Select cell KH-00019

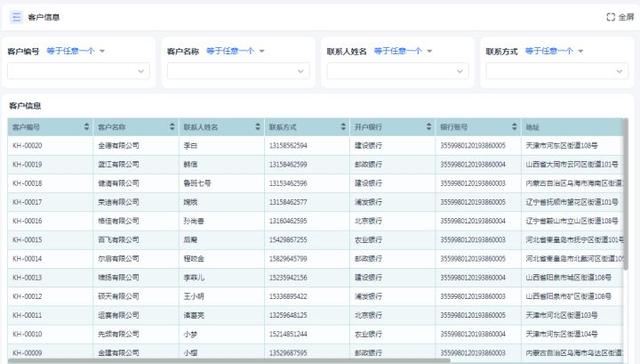click(x=27, y=164)
